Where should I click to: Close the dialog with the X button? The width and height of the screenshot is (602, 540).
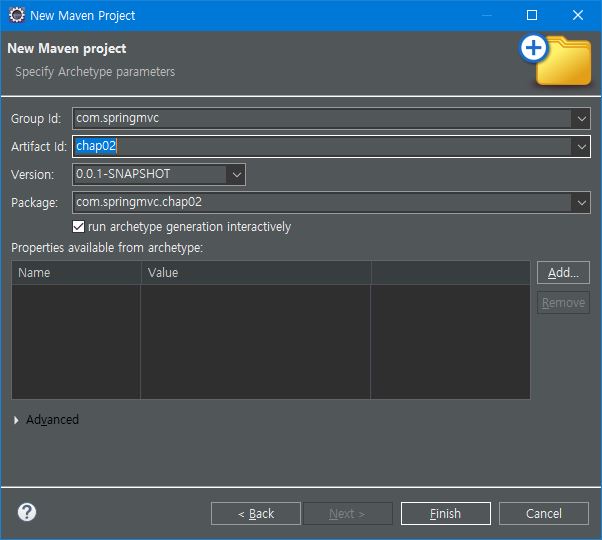pyautogui.click(x=578, y=15)
